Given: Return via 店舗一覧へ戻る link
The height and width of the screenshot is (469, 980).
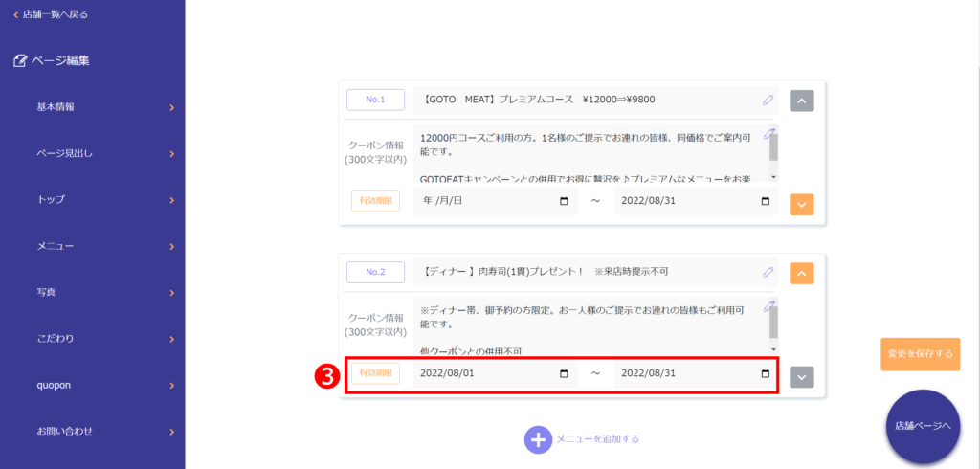Looking at the screenshot, I should coord(55,14).
